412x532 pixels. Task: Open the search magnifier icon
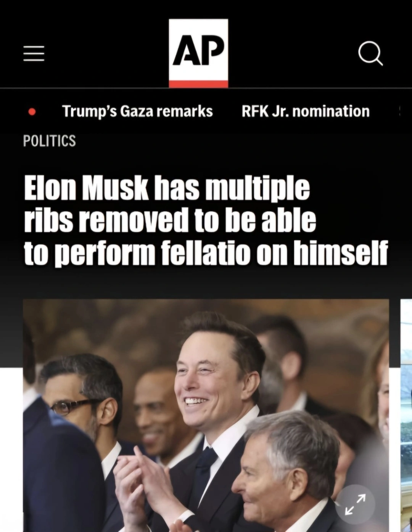coord(370,54)
